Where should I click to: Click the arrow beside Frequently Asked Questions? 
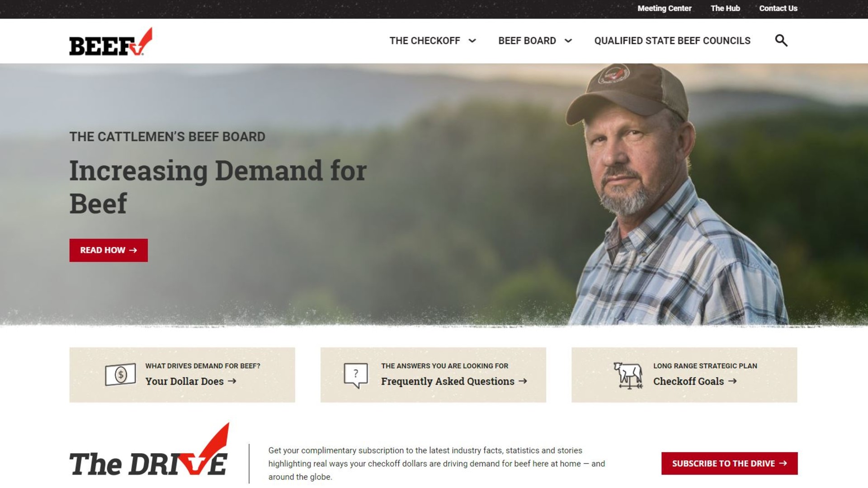pyautogui.click(x=523, y=381)
